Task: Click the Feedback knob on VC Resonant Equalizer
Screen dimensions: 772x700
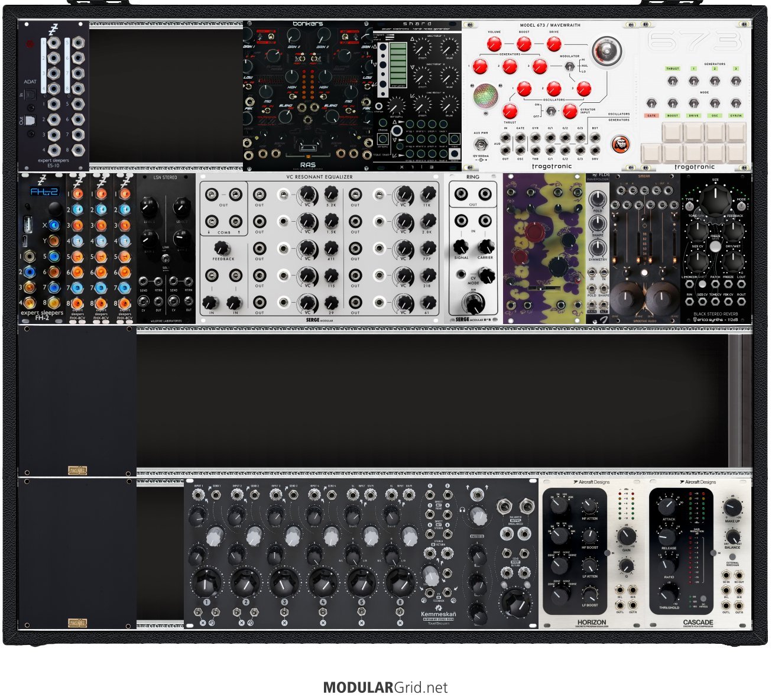Action: point(223,249)
